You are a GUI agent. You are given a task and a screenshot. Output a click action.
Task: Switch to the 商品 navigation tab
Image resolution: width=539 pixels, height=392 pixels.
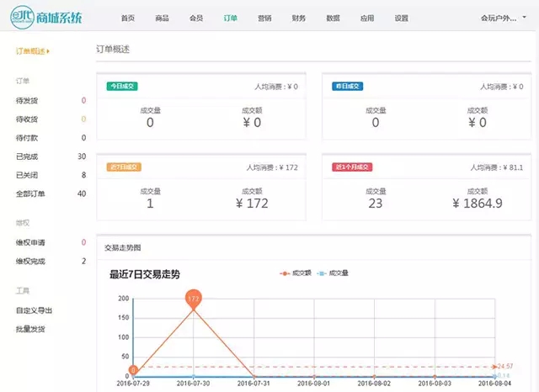coord(162,18)
